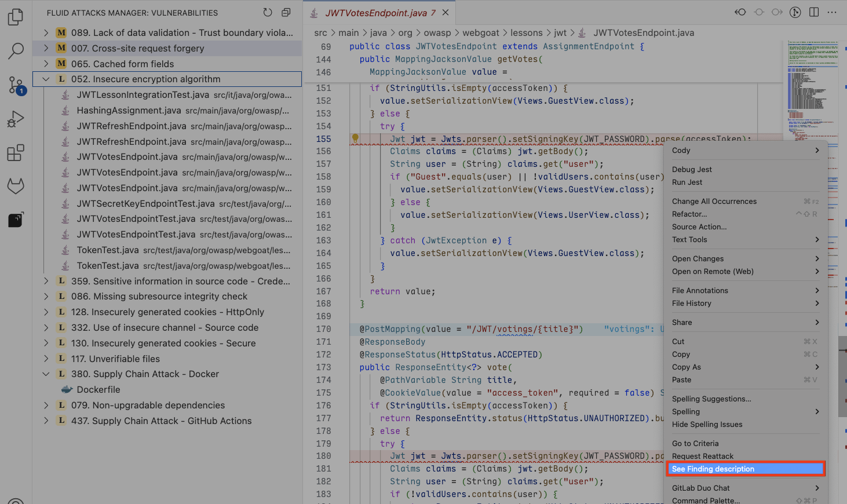Open Text Tools submenu
This screenshot has width=847, height=504.
(746, 239)
